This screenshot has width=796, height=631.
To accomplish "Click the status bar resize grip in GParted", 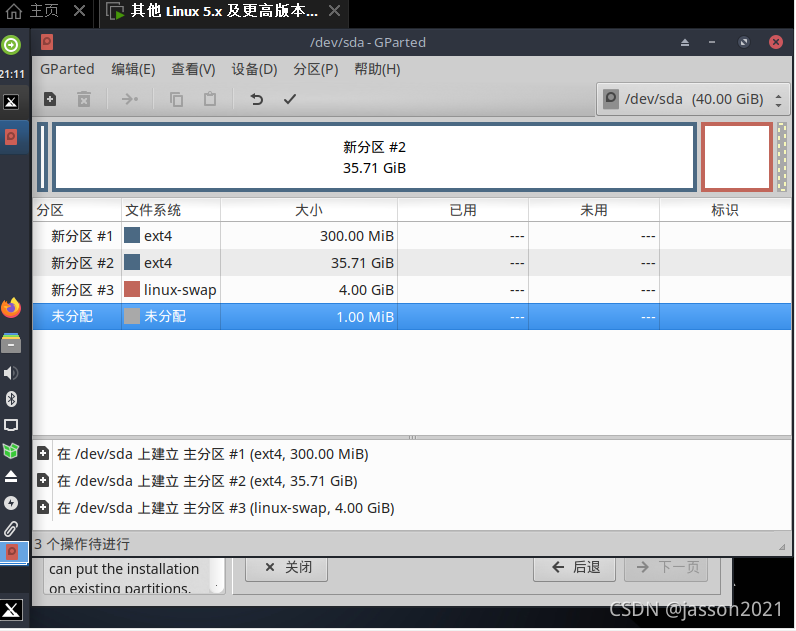I will click(782, 546).
